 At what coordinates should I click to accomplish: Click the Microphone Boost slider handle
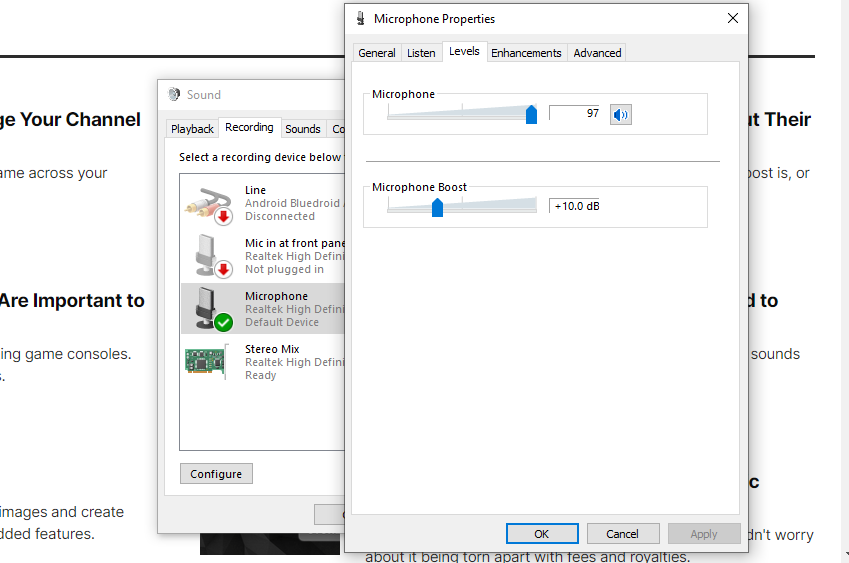437,207
